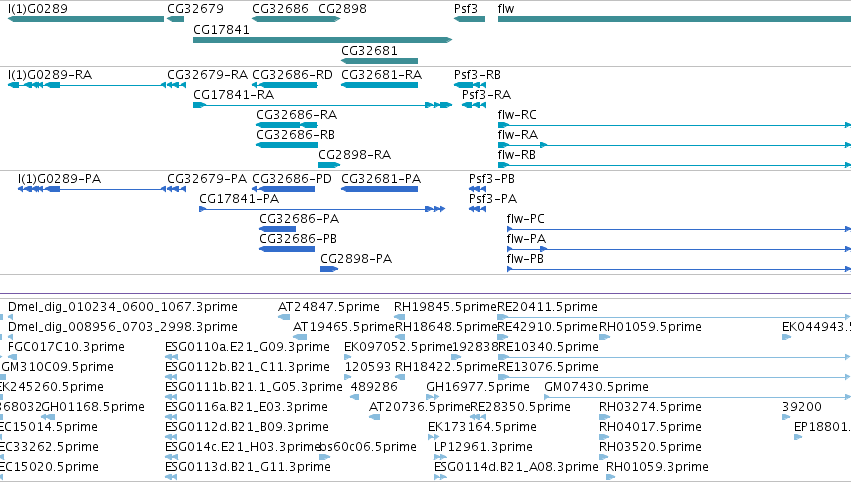Select protein CG32686-PB
Image resolution: width=851 pixels, height=482 pixels.
click(x=287, y=249)
